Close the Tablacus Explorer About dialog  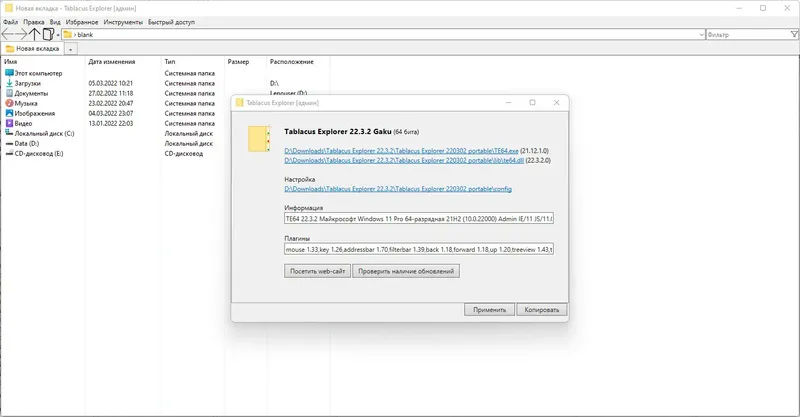[x=557, y=103]
